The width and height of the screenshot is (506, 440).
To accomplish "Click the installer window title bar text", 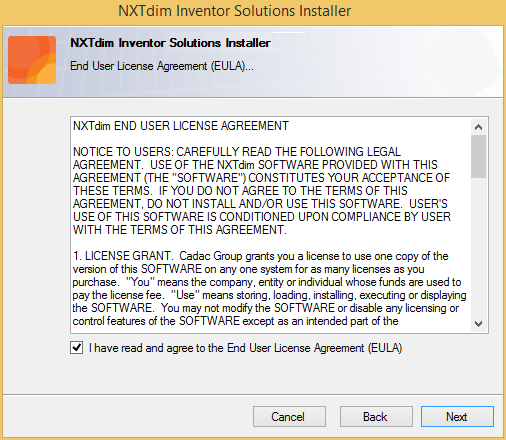I will [235, 11].
